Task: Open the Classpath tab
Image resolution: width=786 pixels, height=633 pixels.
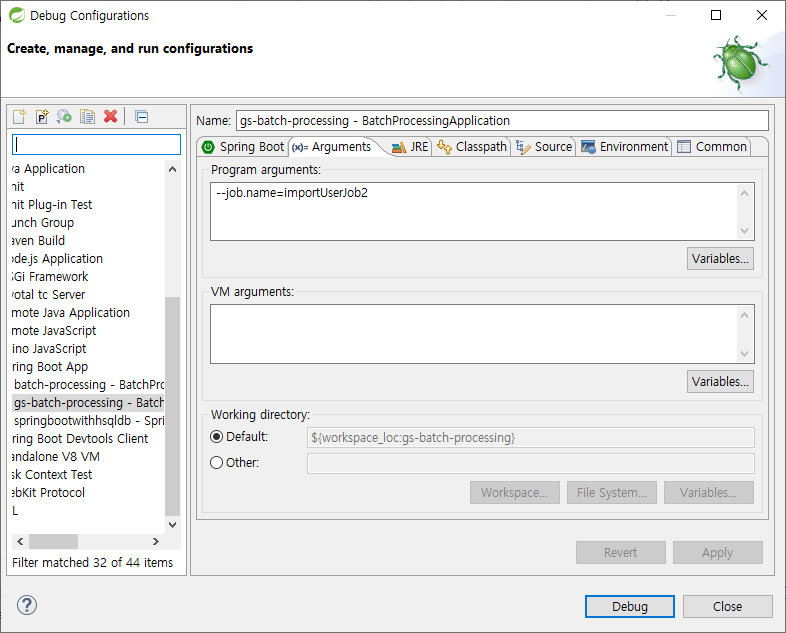Action: coord(472,147)
